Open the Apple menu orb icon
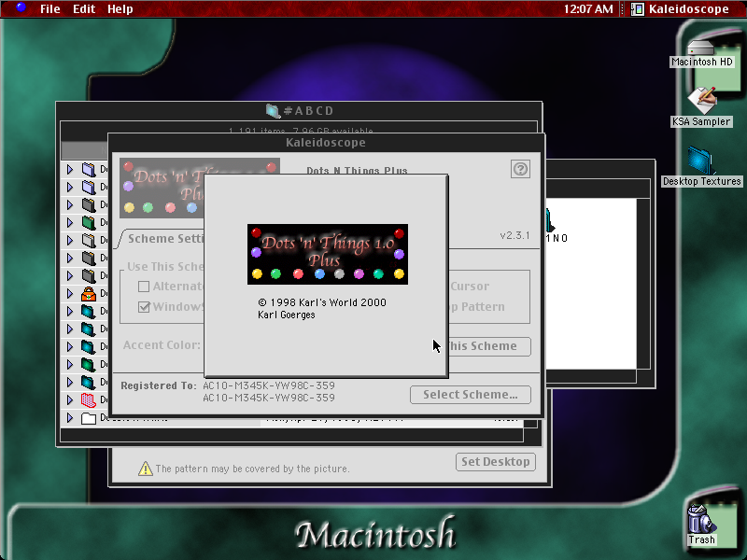 [x=21, y=7]
